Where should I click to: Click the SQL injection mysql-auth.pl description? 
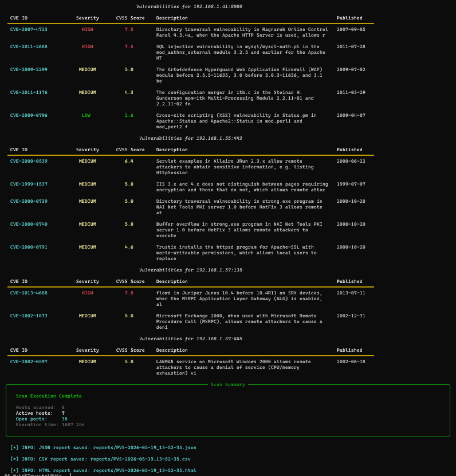click(241, 52)
